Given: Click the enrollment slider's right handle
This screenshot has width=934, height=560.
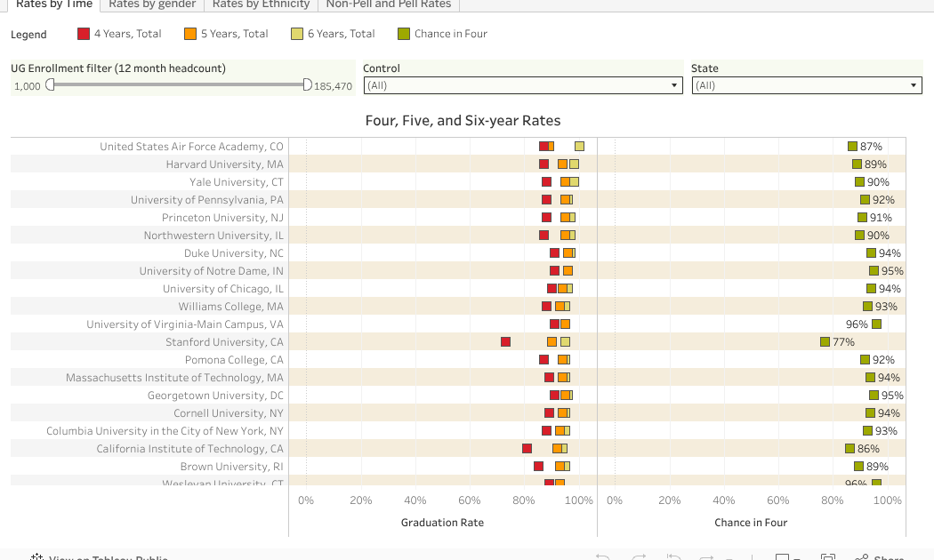Looking at the screenshot, I should pos(308,84).
